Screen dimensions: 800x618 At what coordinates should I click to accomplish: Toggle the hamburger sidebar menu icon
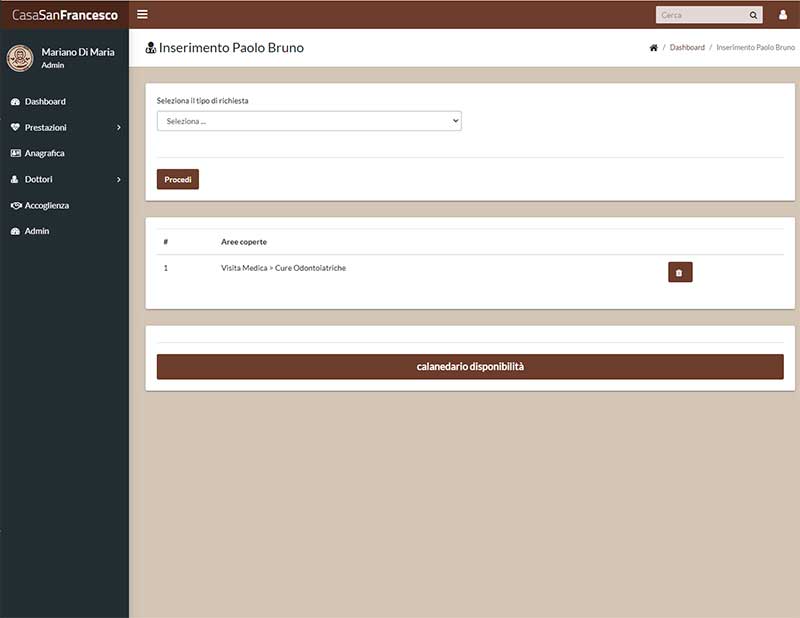pos(142,14)
